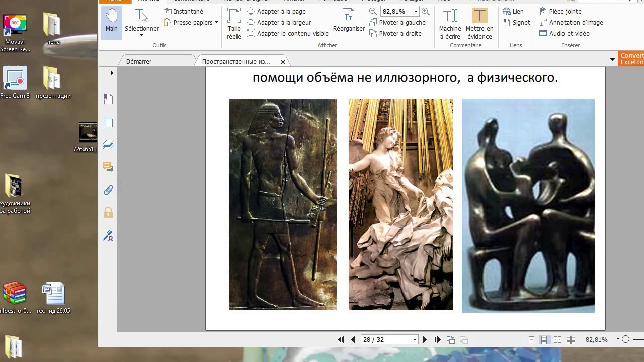The width and height of the screenshot is (644, 362).
Task: Rotate view with Pivoter à gauche
Action: pos(397,22)
